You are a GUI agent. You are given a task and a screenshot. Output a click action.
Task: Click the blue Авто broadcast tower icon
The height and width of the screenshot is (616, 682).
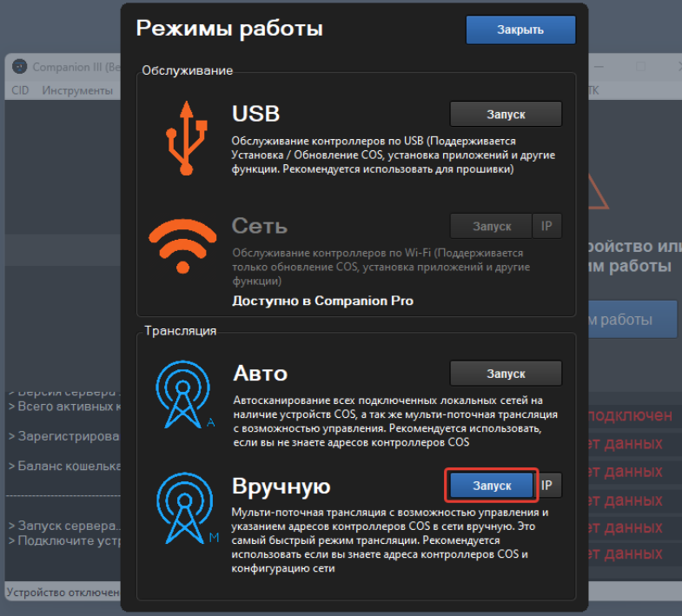(x=184, y=394)
